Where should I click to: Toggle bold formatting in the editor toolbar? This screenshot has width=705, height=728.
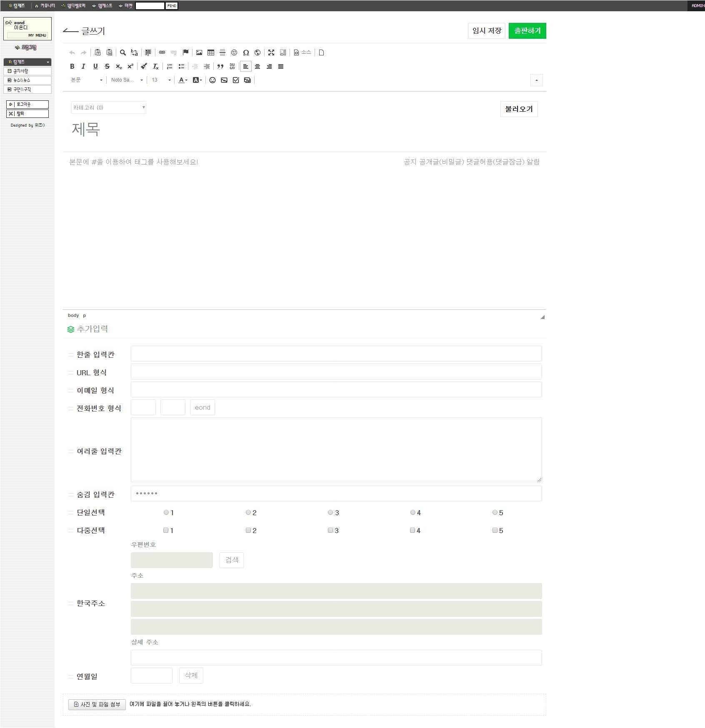tap(72, 66)
